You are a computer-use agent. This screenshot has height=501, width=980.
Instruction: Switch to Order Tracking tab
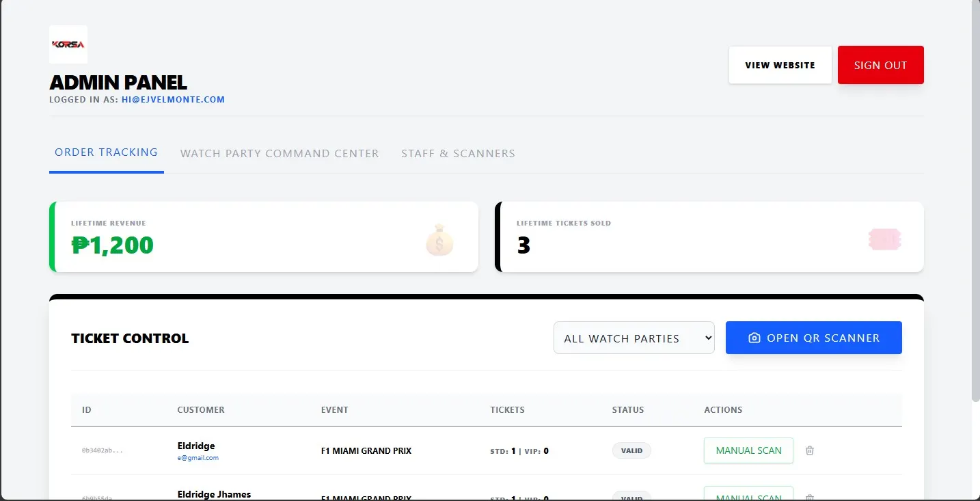(x=106, y=152)
